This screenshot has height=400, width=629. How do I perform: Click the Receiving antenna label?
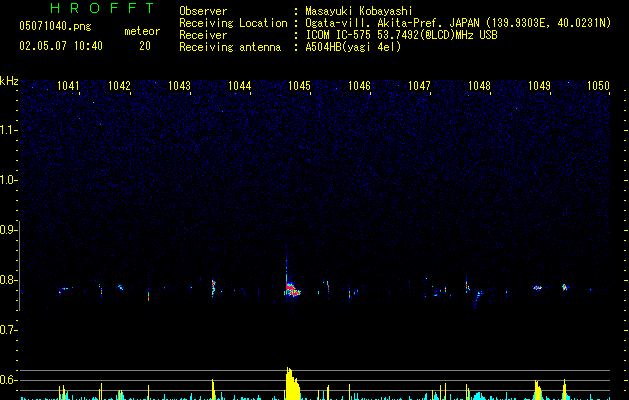pyautogui.click(x=230, y=47)
